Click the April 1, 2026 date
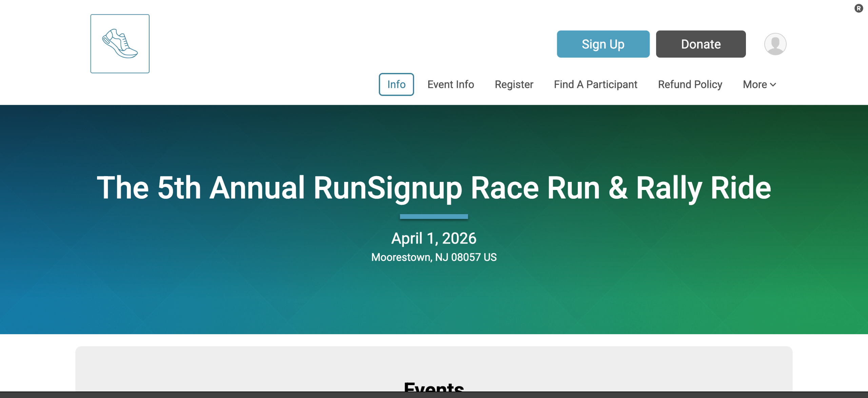 [x=434, y=238]
